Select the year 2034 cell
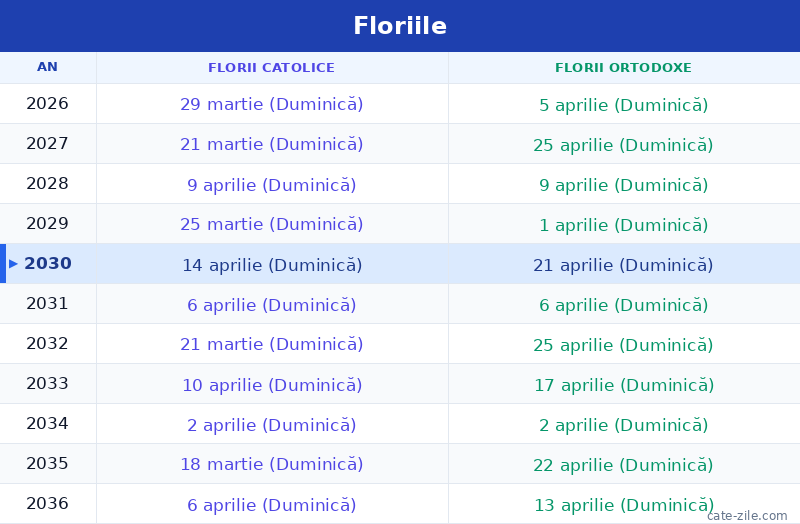 click(x=47, y=423)
